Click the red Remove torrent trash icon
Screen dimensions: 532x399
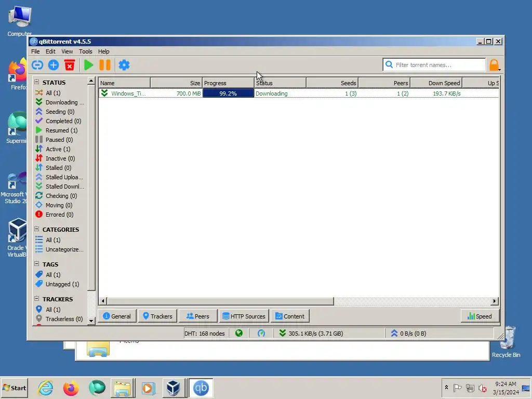[x=70, y=65]
